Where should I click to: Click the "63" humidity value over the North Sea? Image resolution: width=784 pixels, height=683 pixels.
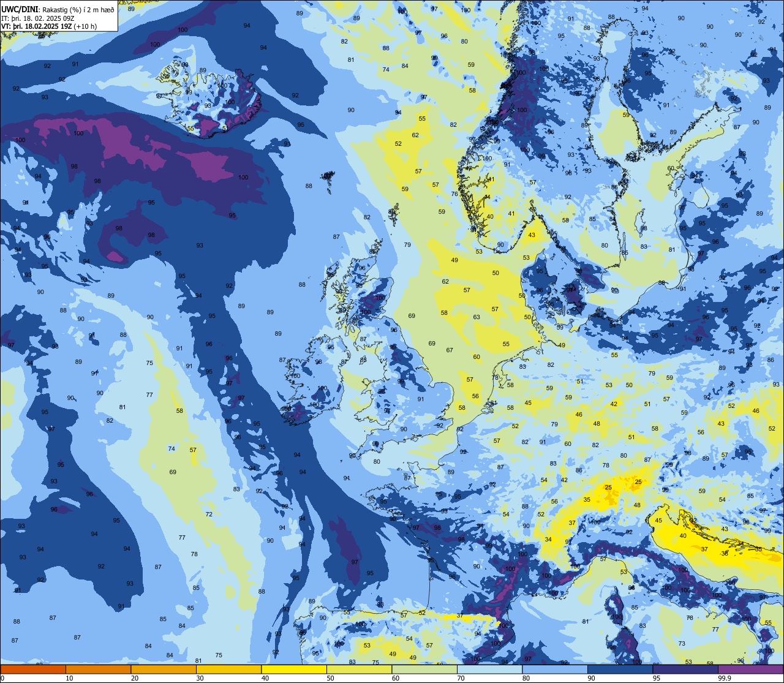(x=477, y=317)
